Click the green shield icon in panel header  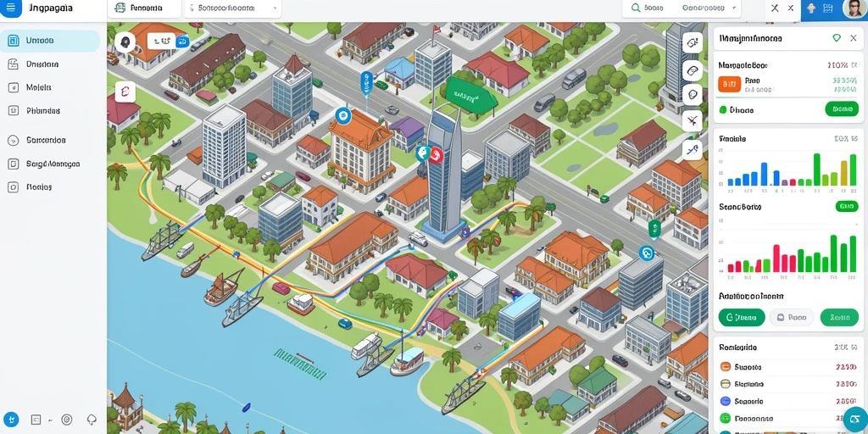coord(837,38)
